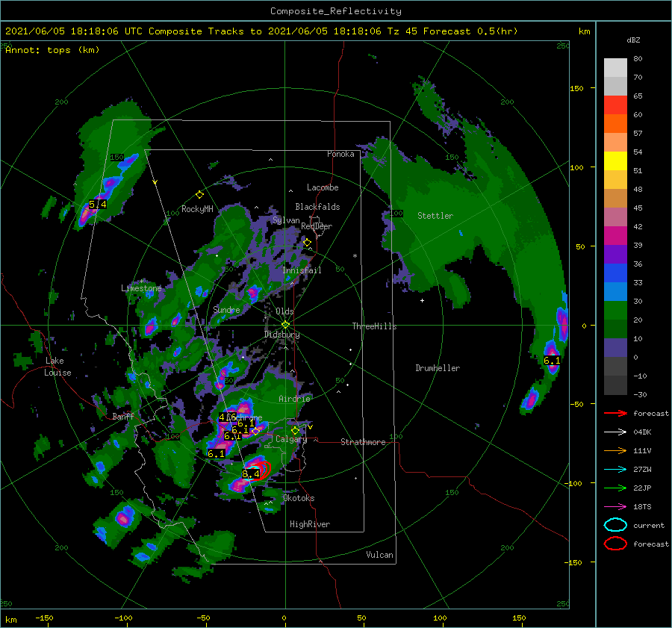Click the 8.4 storm top label
Viewport: 672px width, 628px height.
[x=251, y=473]
